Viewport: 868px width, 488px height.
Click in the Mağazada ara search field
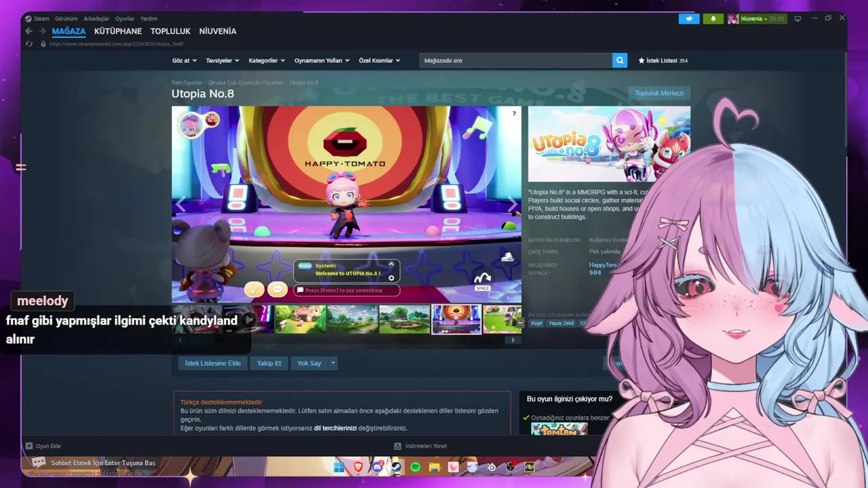point(516,60)
